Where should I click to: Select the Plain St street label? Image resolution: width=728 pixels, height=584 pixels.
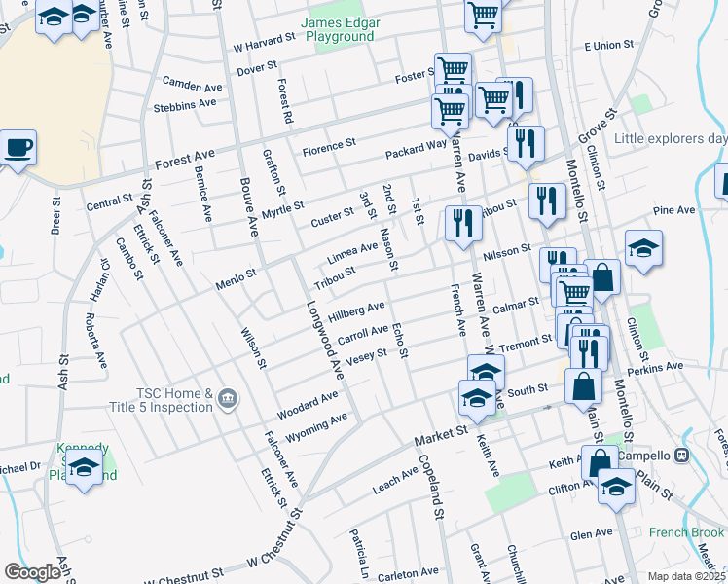click(654, 485)
